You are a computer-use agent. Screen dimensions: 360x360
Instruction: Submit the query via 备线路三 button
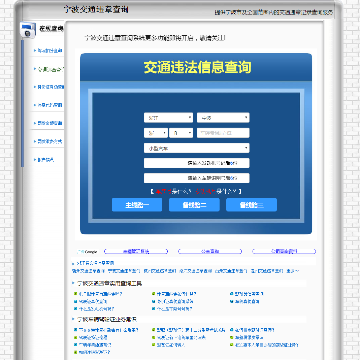point(251,205)
